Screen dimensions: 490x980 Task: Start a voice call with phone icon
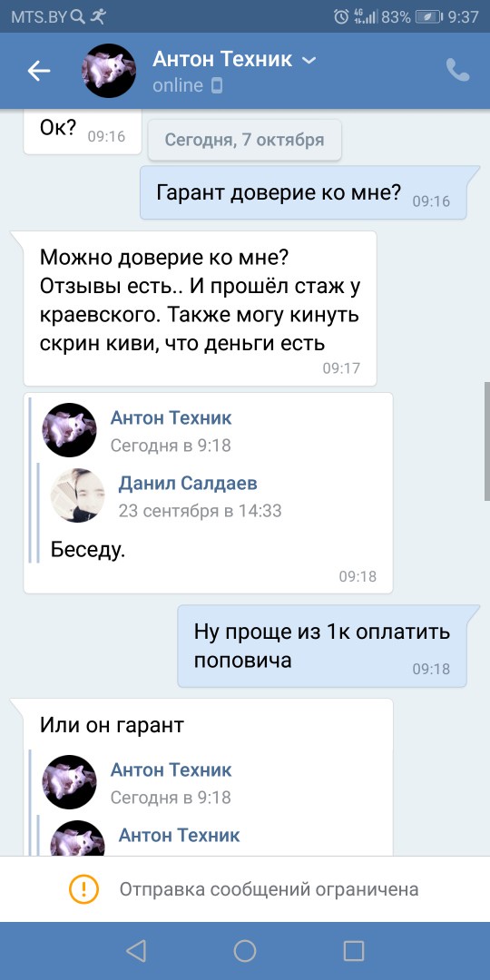457,70
